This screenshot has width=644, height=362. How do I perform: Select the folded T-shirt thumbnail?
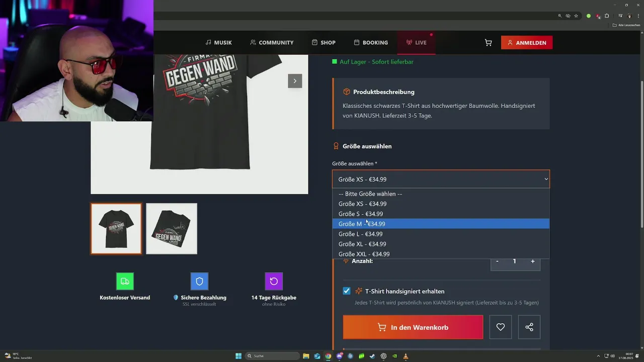pos(172,229)
